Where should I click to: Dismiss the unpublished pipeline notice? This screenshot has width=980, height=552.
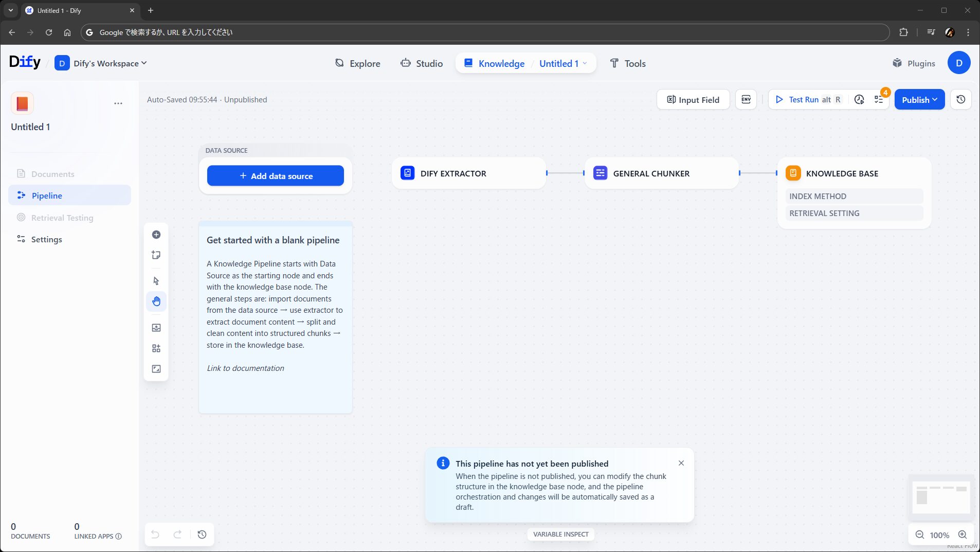click(x=681, y=463)
